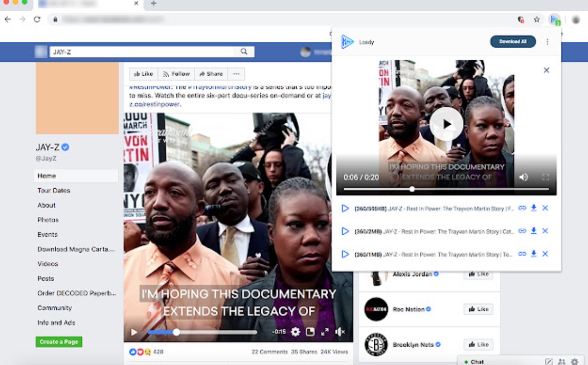View the 35 Shares link

[304, 352]
